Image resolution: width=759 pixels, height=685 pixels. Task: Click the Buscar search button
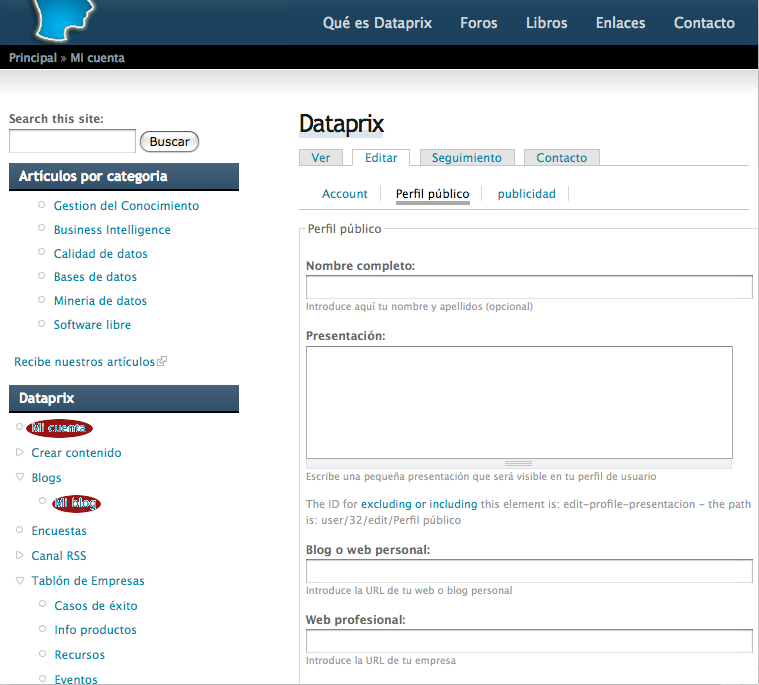click(x=169, y=141)
